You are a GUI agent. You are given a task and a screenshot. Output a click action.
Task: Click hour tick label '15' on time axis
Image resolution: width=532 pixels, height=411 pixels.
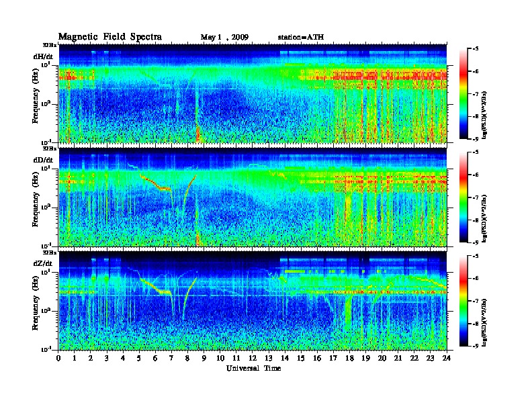coord(302,358)
